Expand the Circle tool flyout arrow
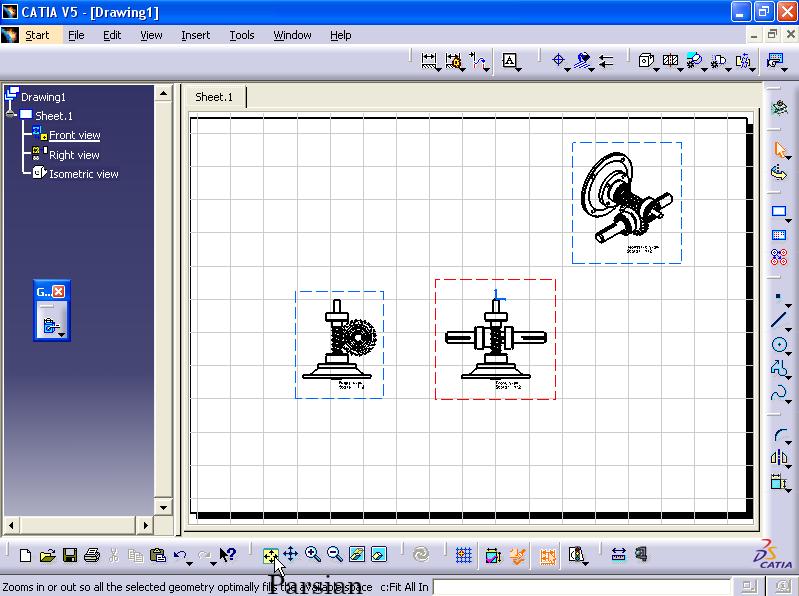 click(x=788, y=354)
